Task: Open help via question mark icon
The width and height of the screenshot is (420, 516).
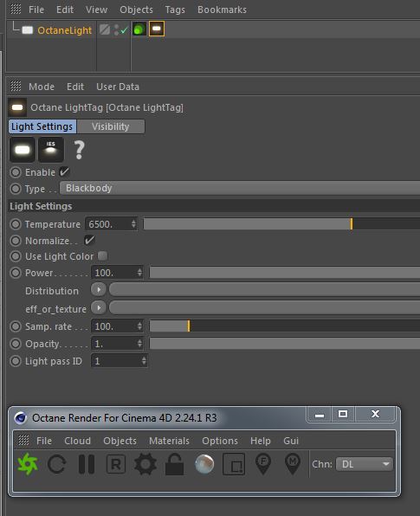Action: pyautogui.click(x=79, y=150)
